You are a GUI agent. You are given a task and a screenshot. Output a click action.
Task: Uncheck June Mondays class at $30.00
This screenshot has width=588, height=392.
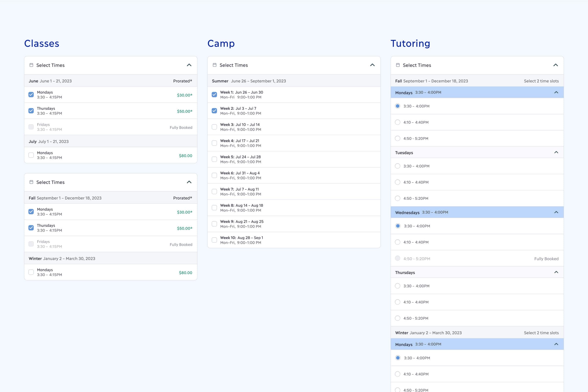31,95
